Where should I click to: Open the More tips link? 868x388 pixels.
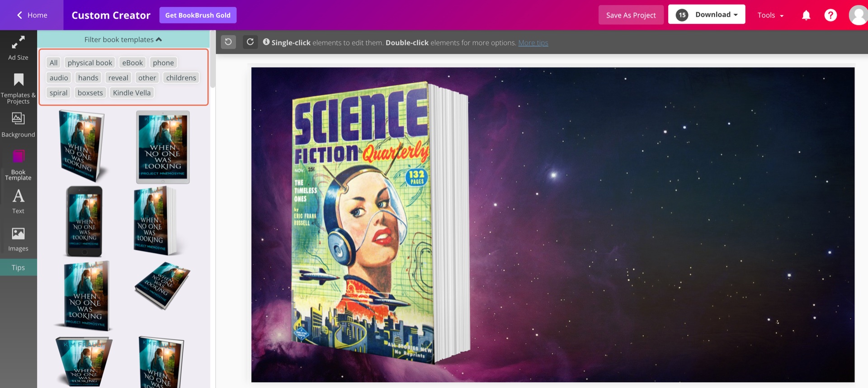tap(533, 42)
